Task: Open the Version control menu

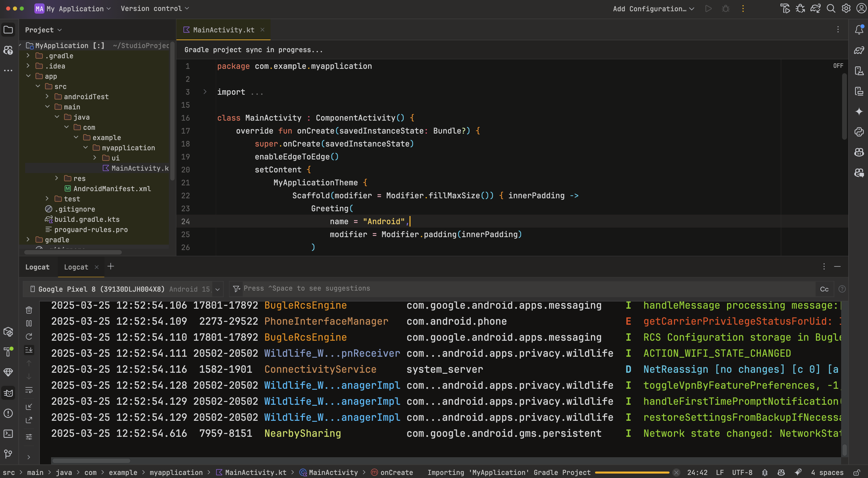Action: [x=155, y=9]
